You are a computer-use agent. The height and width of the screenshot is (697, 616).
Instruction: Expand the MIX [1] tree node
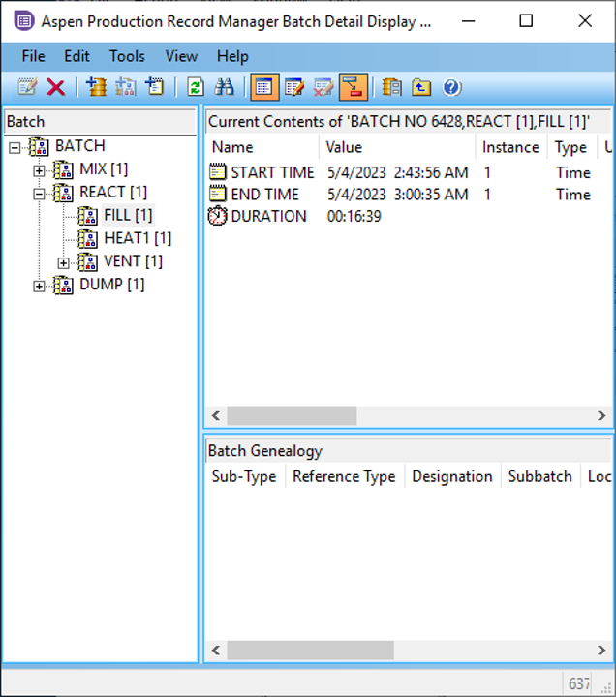(40, 170)
